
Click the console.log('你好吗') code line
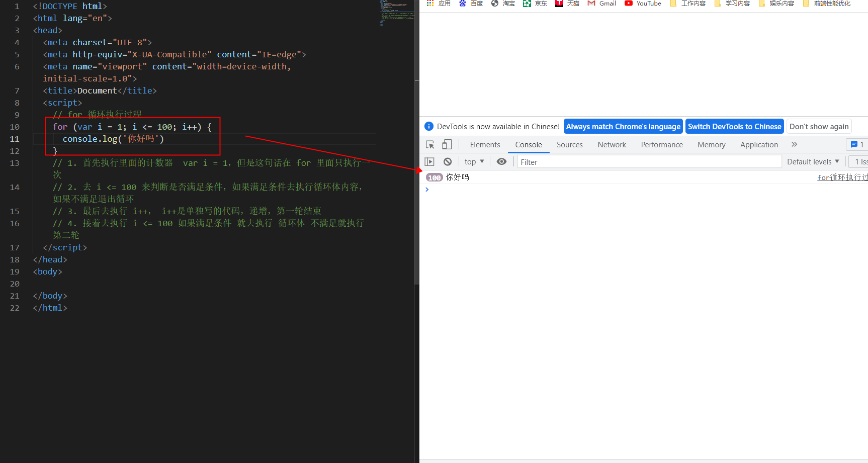[114, 139]
